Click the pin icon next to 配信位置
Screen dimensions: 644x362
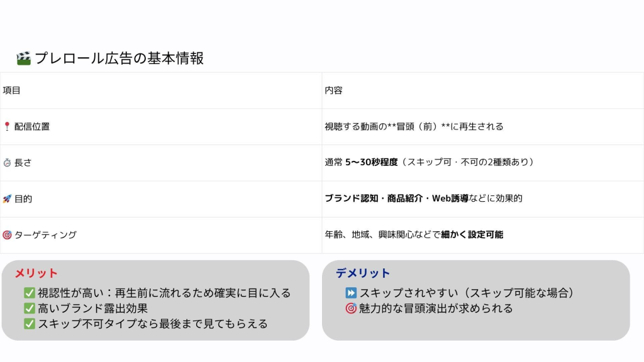pos(7,126)
